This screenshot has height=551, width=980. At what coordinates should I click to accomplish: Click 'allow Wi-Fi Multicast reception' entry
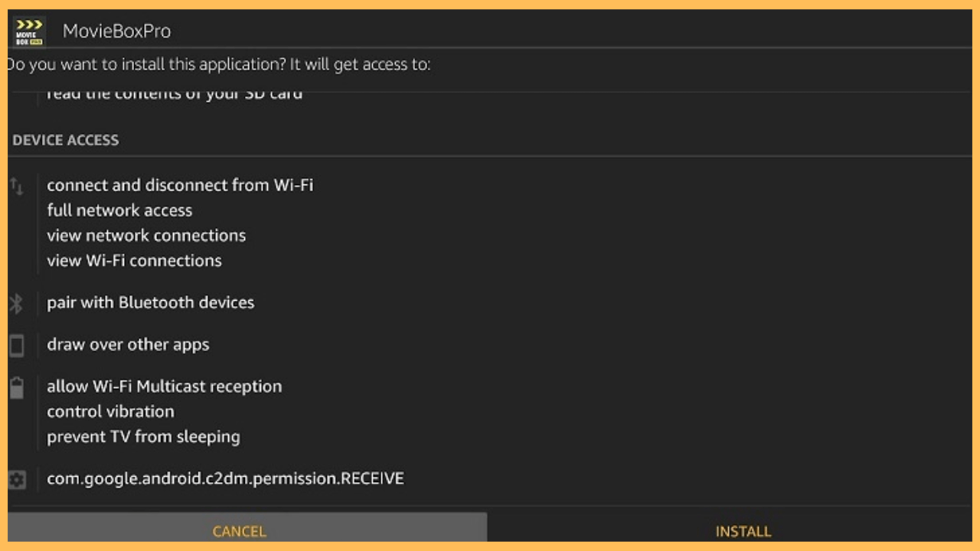pyautogui.click(x=165, y=386)
